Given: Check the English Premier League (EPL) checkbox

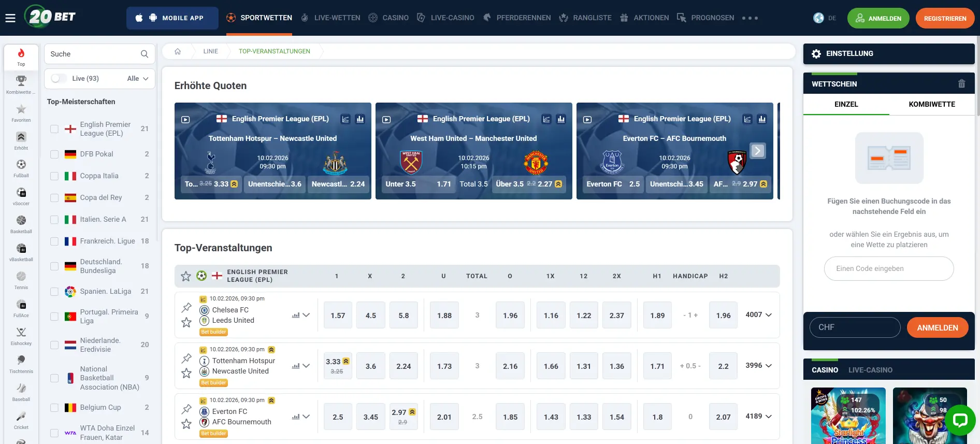Looking at the screenshot, I should (54, 129).
